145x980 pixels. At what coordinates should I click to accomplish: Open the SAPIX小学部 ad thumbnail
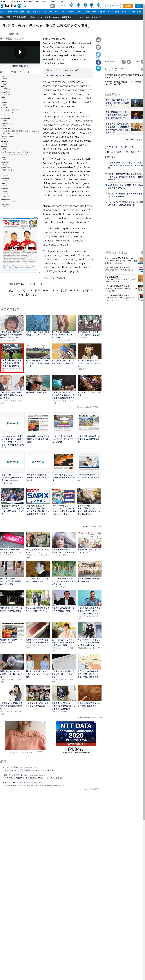click(38, 496)
